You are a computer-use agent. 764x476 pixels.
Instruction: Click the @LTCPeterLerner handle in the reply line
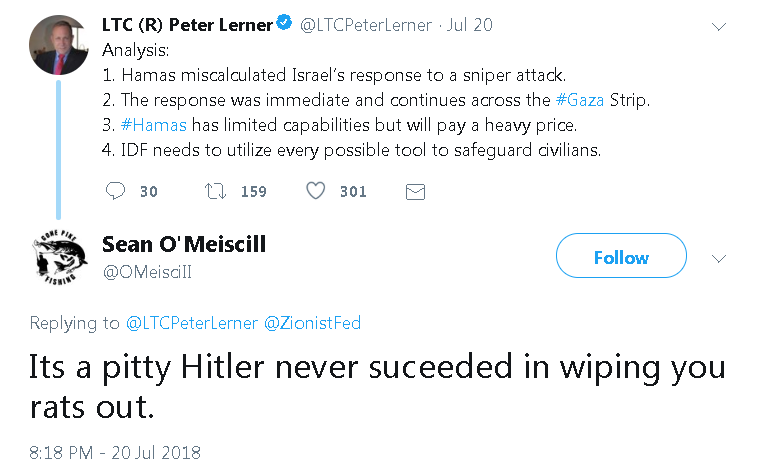tap(192, 323)
